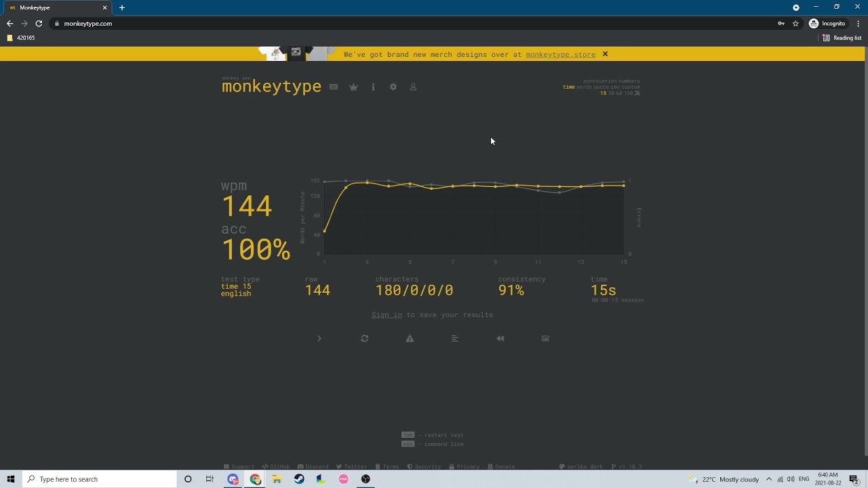Select words test mode
The image size is (868, 488).
(584, 87)
